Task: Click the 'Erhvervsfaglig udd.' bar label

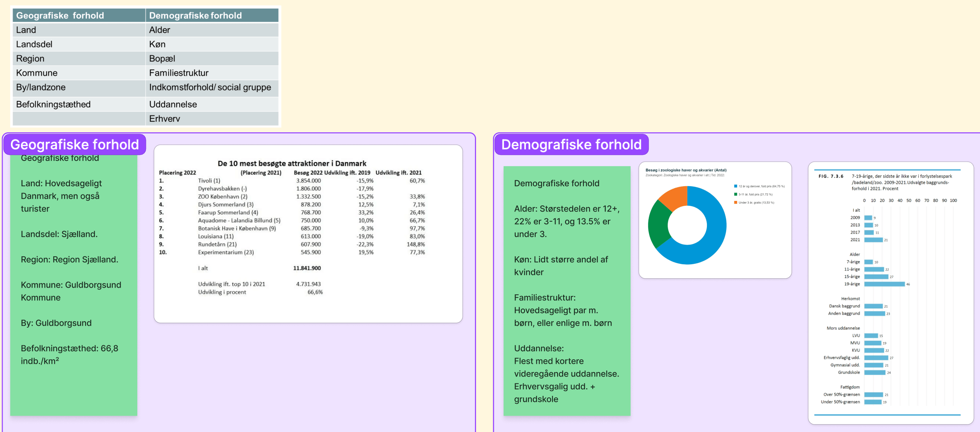Action: 842,357
